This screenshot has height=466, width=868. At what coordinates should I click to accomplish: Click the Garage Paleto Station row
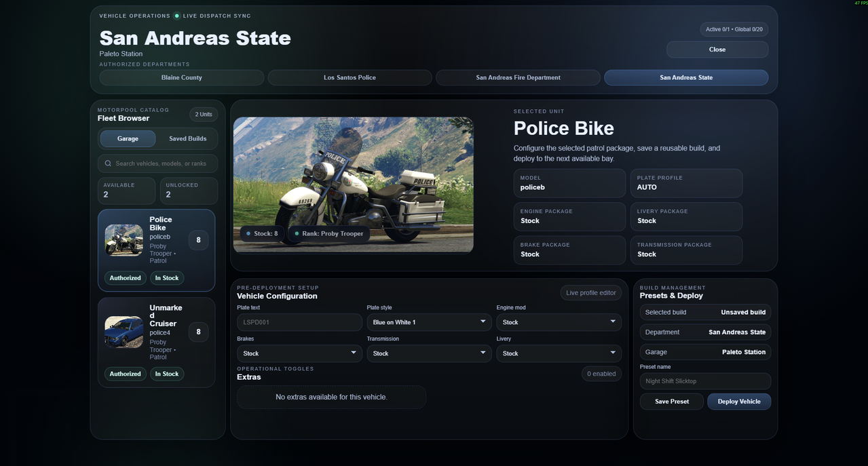click(705, 352)
